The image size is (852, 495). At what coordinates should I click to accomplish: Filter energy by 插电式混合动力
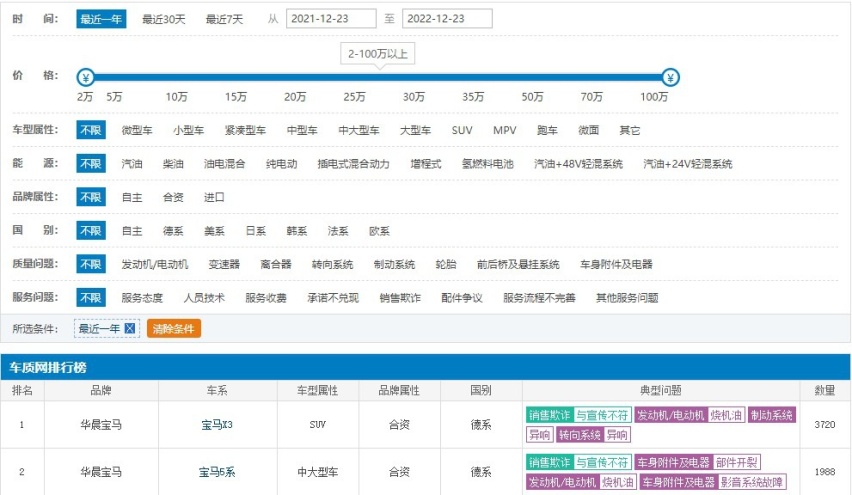tap(354, 164)
